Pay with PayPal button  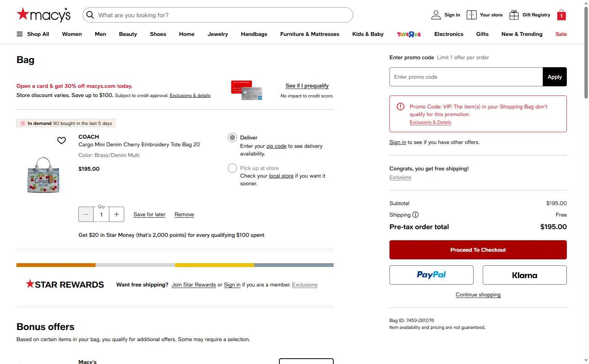(x=432, y=275)
